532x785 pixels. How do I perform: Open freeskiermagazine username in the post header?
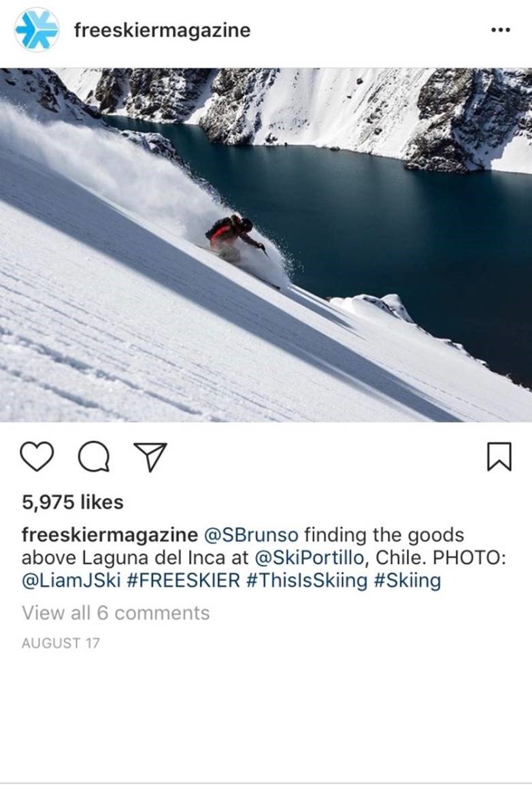[x=162, y=30]
